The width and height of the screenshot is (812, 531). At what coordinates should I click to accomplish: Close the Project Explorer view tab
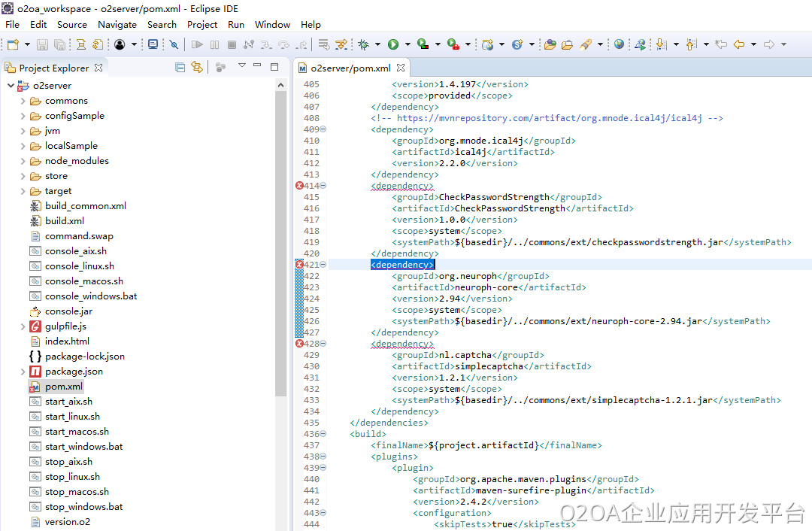[98, 68]
